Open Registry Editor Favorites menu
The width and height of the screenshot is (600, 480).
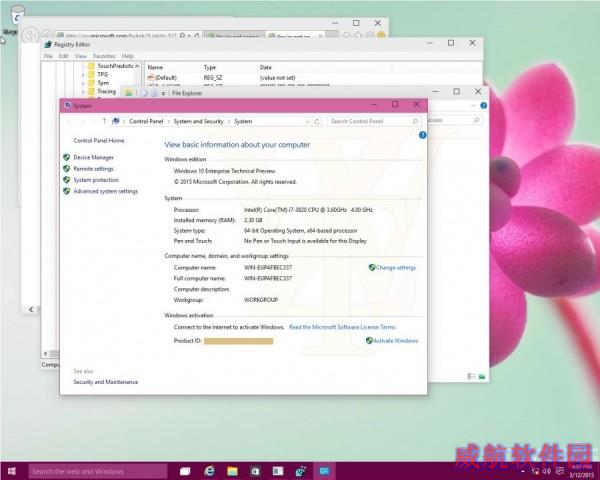coord(104,56)
